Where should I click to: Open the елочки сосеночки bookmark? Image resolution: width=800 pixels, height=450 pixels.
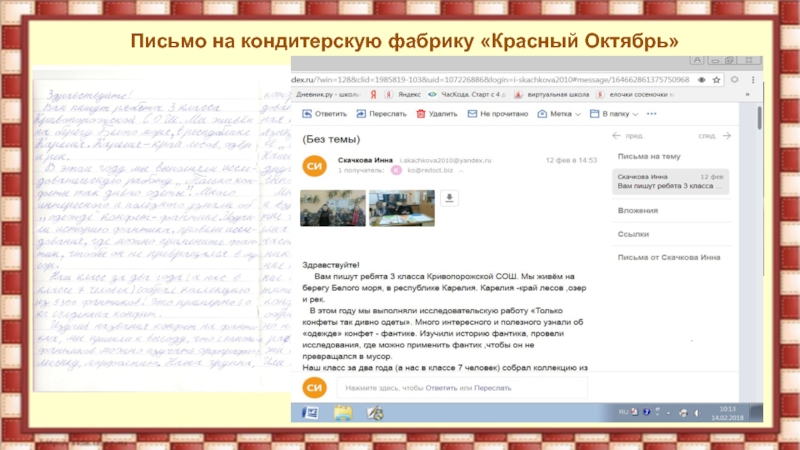pyautogui.click(x=636, y=94)
